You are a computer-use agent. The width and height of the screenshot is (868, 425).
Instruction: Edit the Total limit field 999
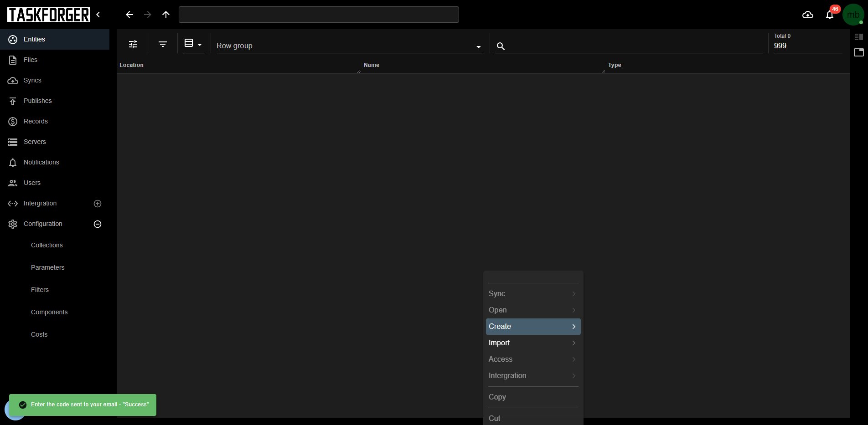(x=807, y=46)
